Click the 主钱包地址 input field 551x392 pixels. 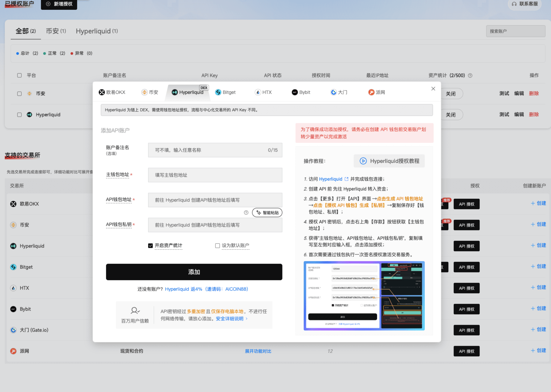215,175
